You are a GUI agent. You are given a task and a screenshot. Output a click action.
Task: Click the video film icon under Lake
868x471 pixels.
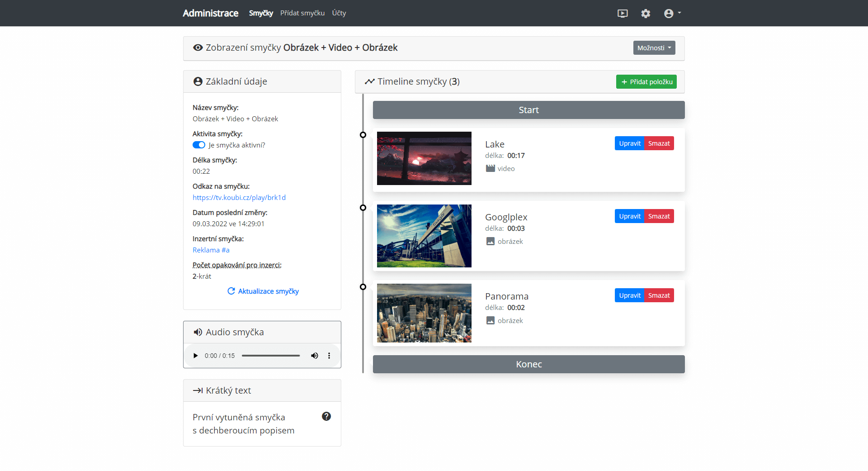pyautogui.click(x=490, y=168)
